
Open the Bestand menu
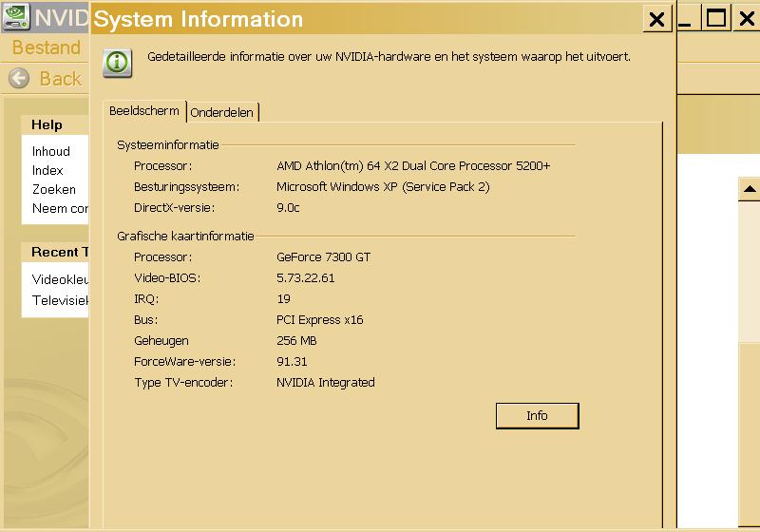tap(46, 47)
